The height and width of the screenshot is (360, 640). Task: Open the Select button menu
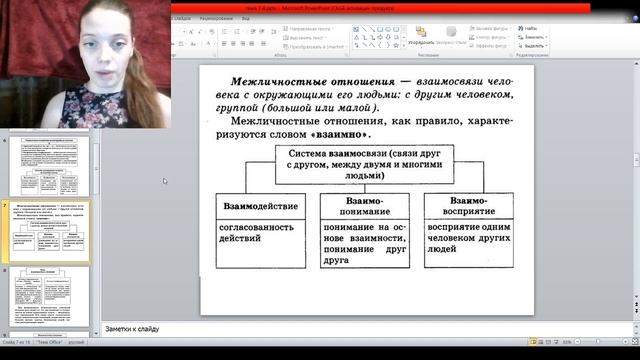pyautogui.click(x=532, y=46)
